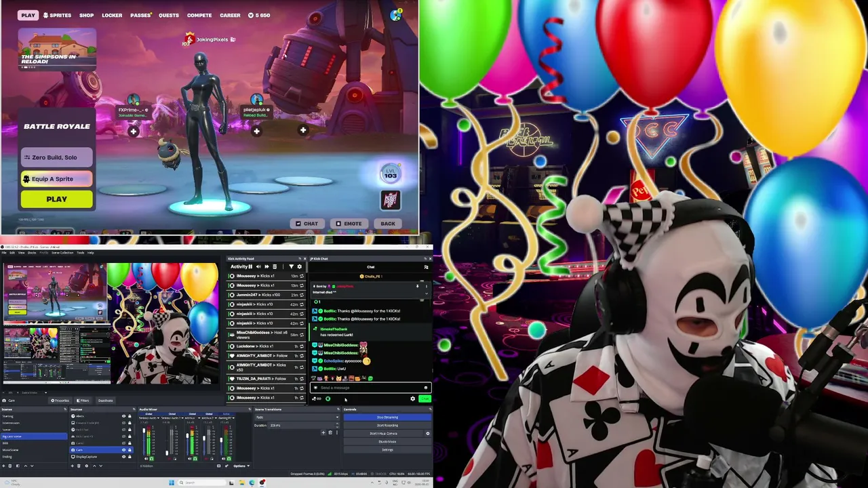Select the Ending scene in OBS

(x=33, y=457)
